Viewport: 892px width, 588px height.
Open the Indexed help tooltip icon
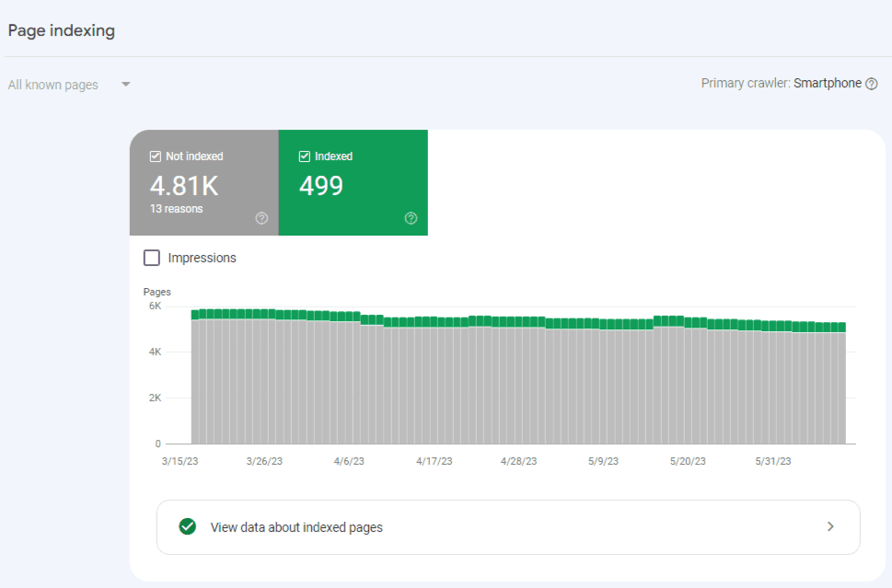pyautogui.click(x=411, y=218)
